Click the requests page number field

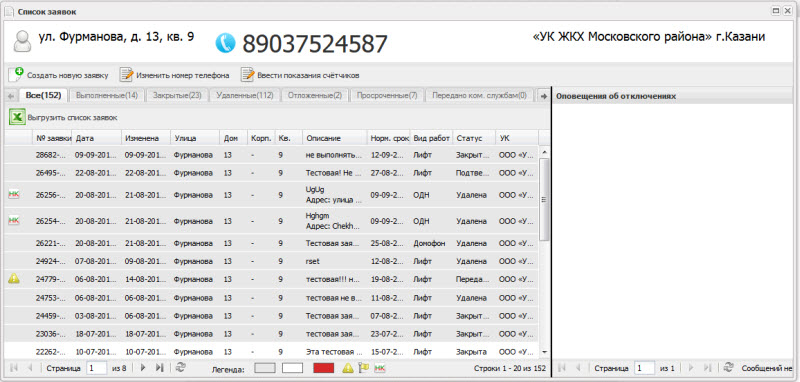pyautogui.click(x=96, y=368)
